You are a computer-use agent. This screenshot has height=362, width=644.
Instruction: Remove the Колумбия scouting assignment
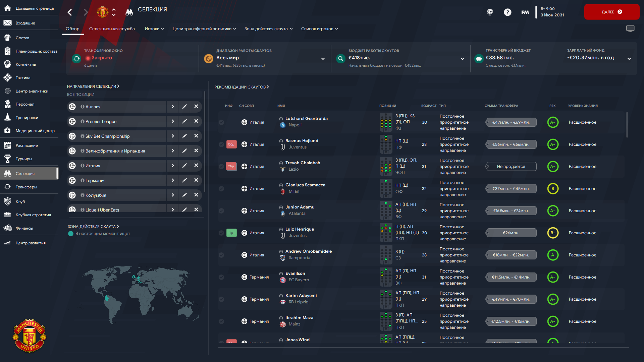click(x=196, y=195)
